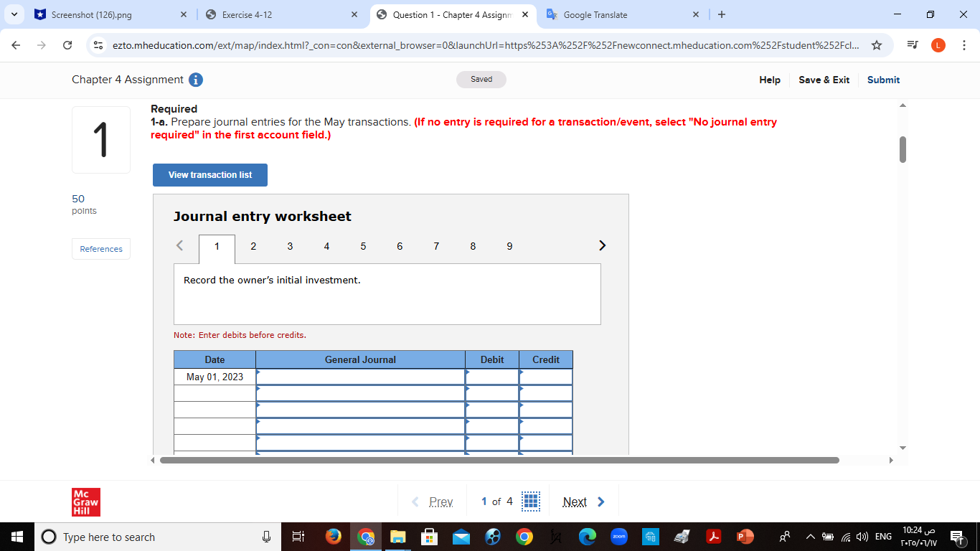Select journal entry tab 2
This screenshot has width=980, height=551.
(x=253, y=246)
